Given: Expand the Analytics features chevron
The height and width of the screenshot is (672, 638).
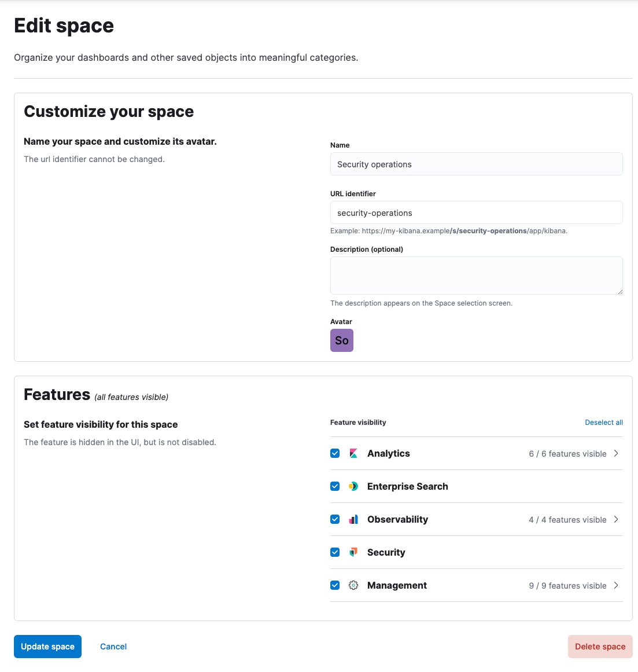Looking at the screenshot, I should [616, 454].
